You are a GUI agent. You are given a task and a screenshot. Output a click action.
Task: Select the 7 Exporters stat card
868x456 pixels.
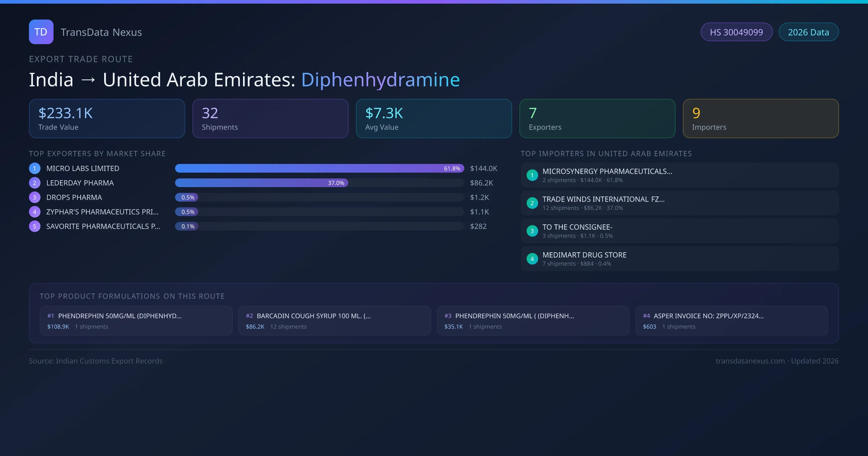click(x=597, y=118)
